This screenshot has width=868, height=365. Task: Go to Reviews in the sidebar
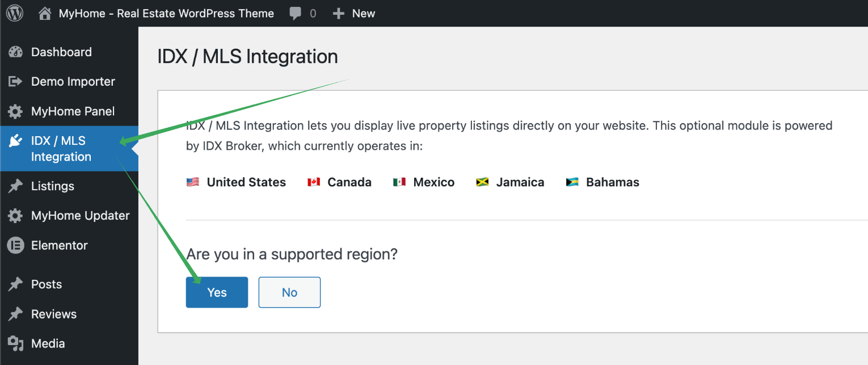[x=54, y=314]
